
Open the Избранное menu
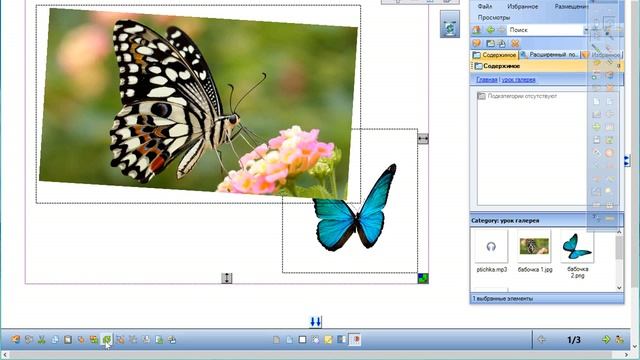pos(522,7)
